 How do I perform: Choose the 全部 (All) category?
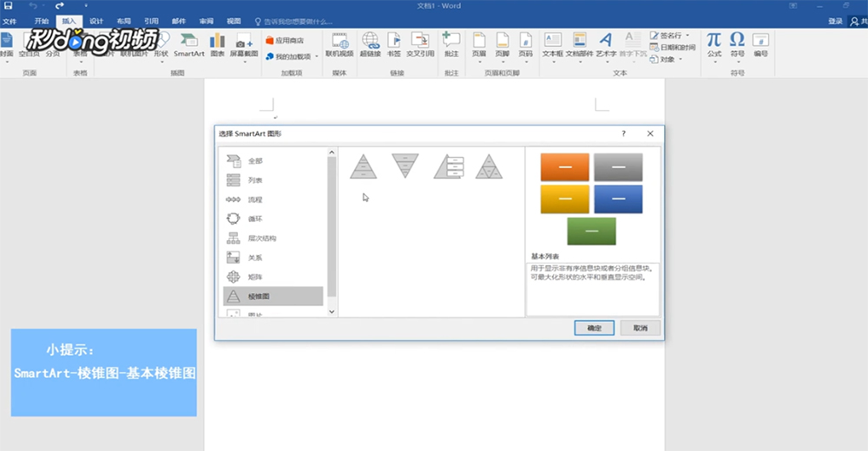pyautogui.click(x=273, y=161)
